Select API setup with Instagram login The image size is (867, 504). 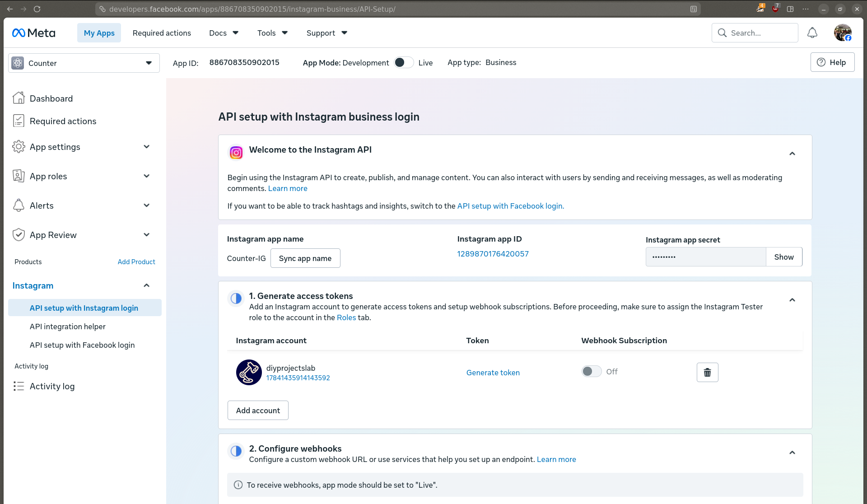coord(85,308)
